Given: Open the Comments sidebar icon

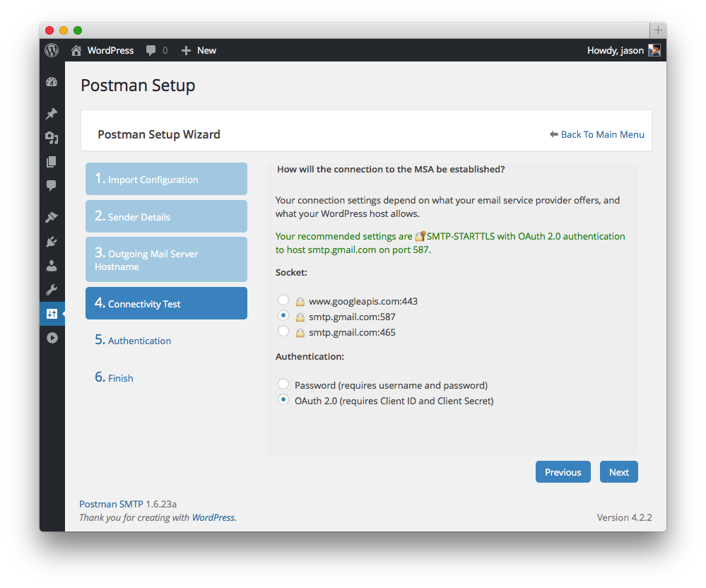Looking at the screenshot, I should (52, 185).
